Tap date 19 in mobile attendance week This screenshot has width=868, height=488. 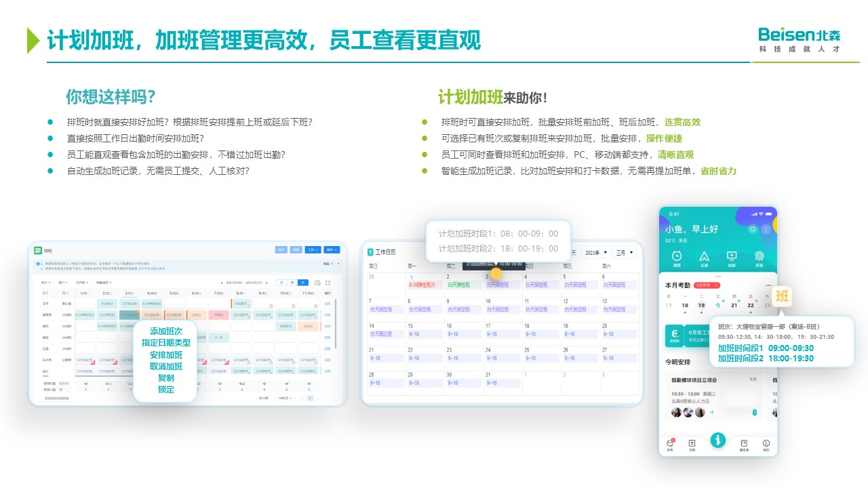coord(701,305)
